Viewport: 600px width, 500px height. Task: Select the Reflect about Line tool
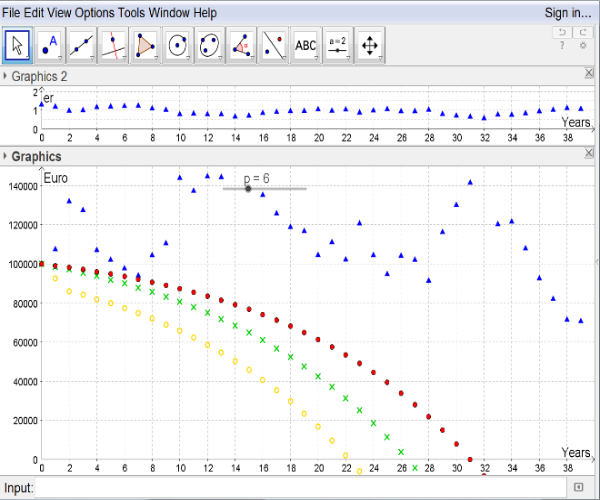point(274,45)
